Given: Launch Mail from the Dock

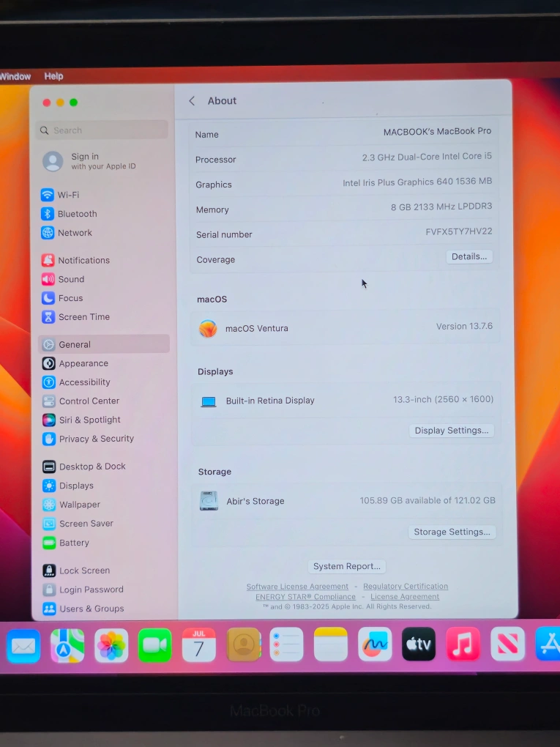Looking at the screenshot, I should [x=23, y=646].
